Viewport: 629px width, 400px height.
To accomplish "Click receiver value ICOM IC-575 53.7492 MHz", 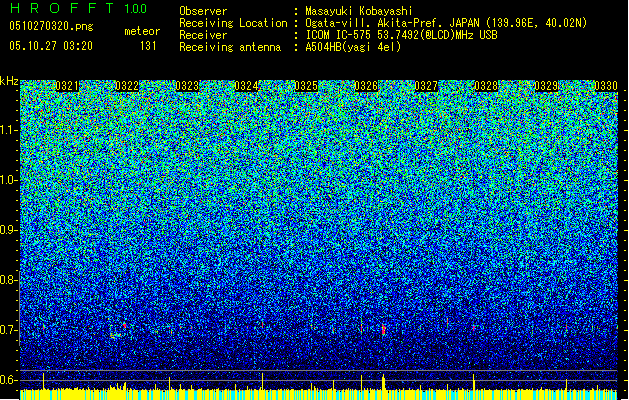I will pyautogui.click(x=401, y=35).
